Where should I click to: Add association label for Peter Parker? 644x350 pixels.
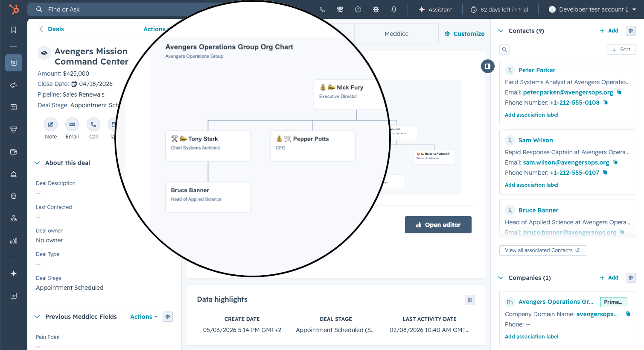pos(531,115)
